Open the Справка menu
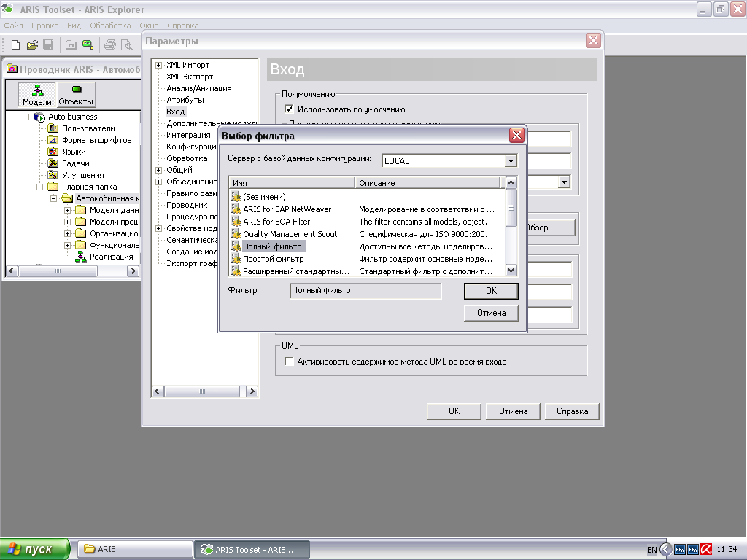The height and width of the screenshot is (560, 747). [183, 26]
